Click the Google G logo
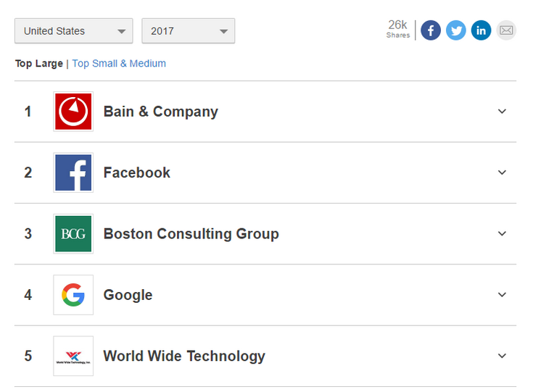The image size is (533, 392). (x=73, y=295)
